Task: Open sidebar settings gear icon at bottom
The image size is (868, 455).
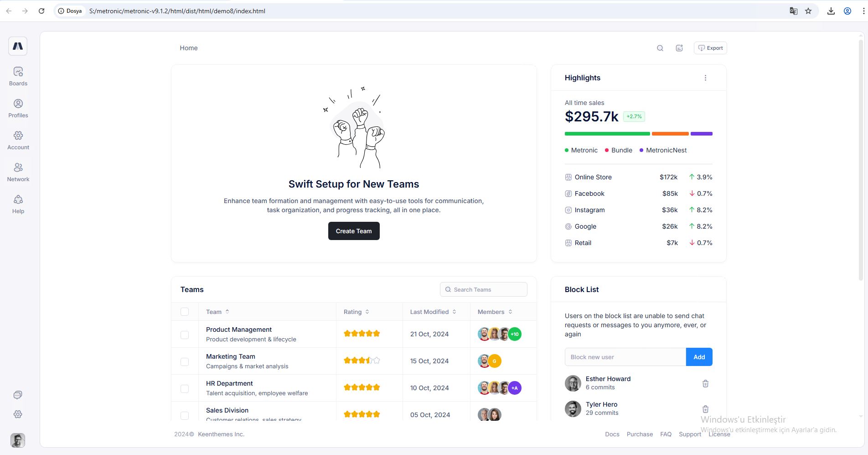Action: click(18, 414)
